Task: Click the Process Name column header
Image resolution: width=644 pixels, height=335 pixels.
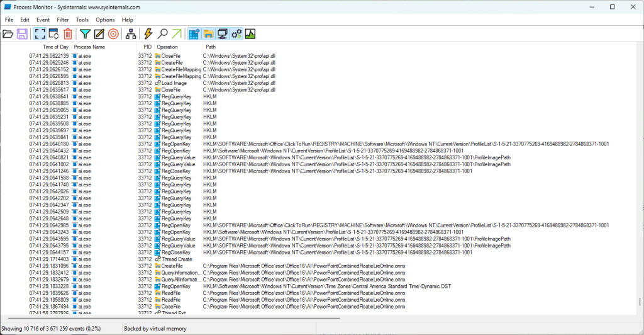Action: click(x=89, y=47)
